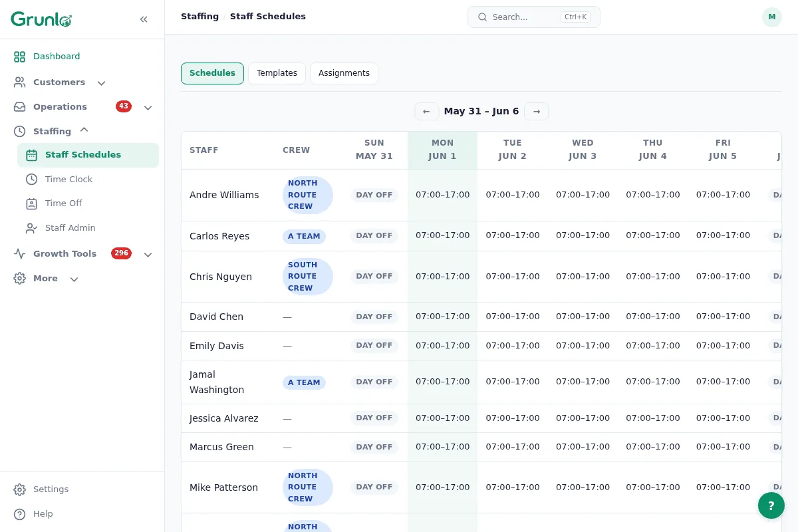Click Chris Nguyen's South Route Crew badge

307,277
